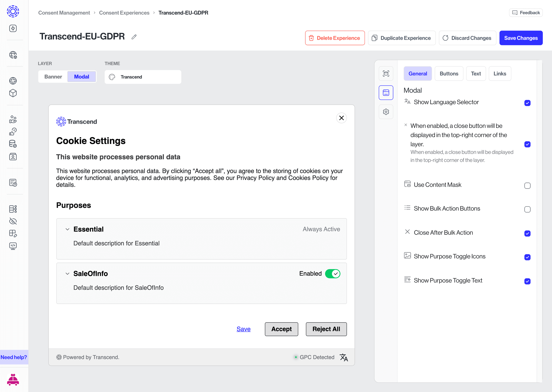Collapse the Essential purpose section
The height and width of the screenshot is (392, 552).
click(x=67, y=229)
